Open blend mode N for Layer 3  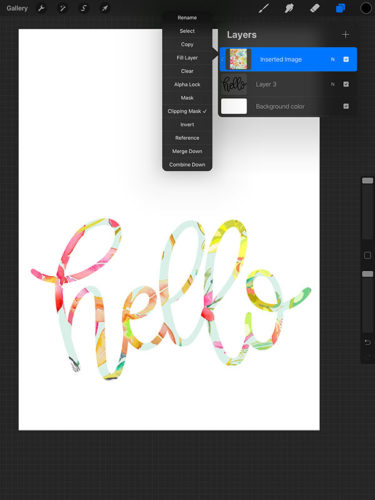click(332, 84)
